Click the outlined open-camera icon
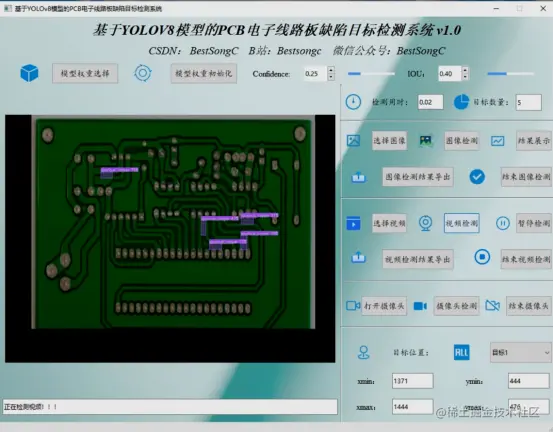Image resolution: width=553 pixels, height=432 pixels. (x=353, y=305)
